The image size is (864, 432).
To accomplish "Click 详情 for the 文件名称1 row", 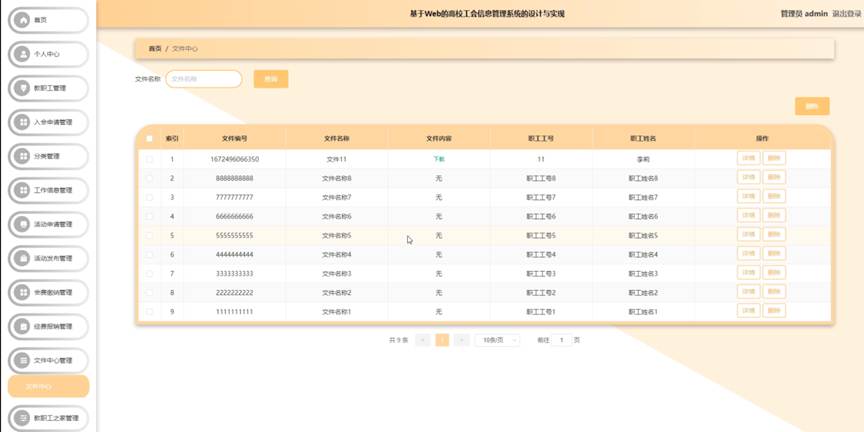I will pos(748,310).
